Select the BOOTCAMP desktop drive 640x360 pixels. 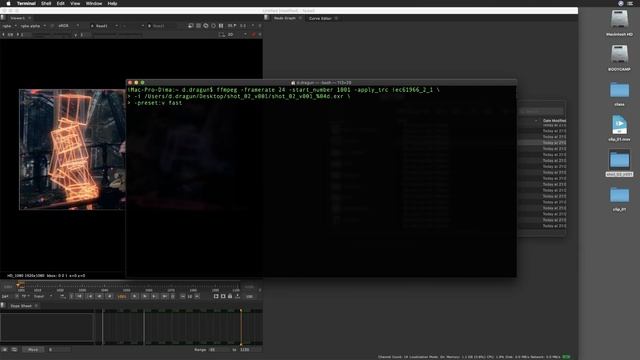pyautogui.click(x=619, y=58)
